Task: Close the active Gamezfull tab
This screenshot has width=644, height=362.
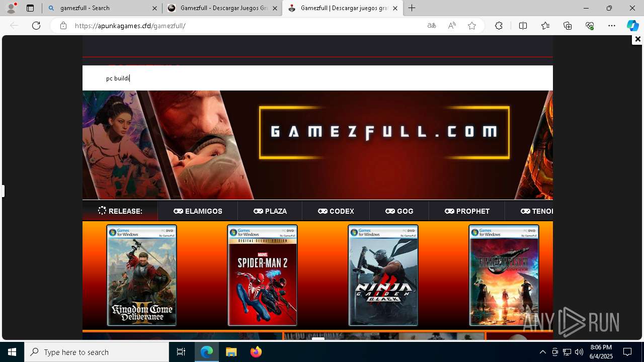Action: coord(395,8)
